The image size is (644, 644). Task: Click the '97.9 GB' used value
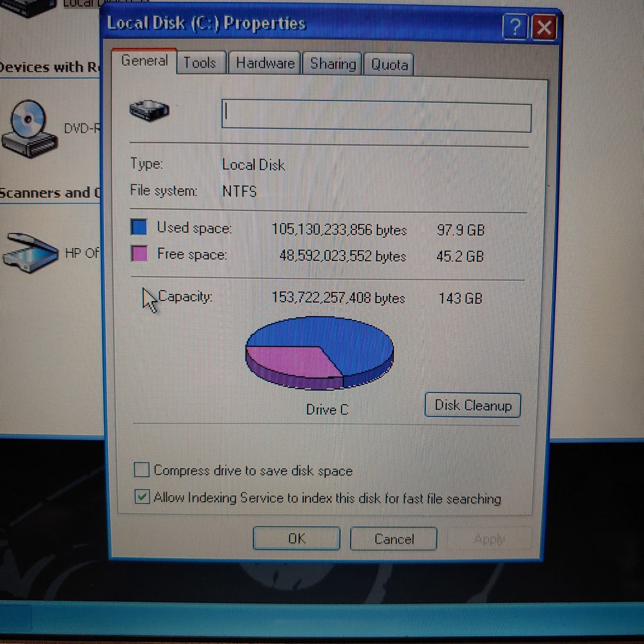coord(460,230)
